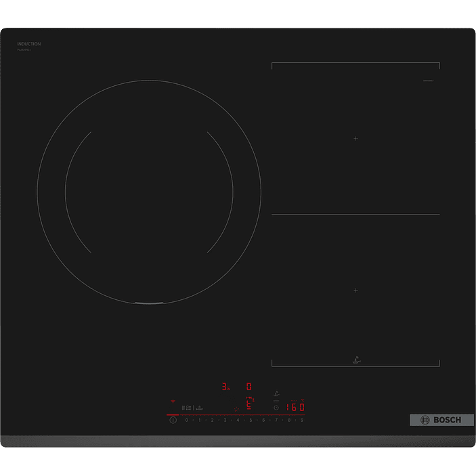Touch the timer clock icon
Screen dimensions: 476x476
point(276,408)
